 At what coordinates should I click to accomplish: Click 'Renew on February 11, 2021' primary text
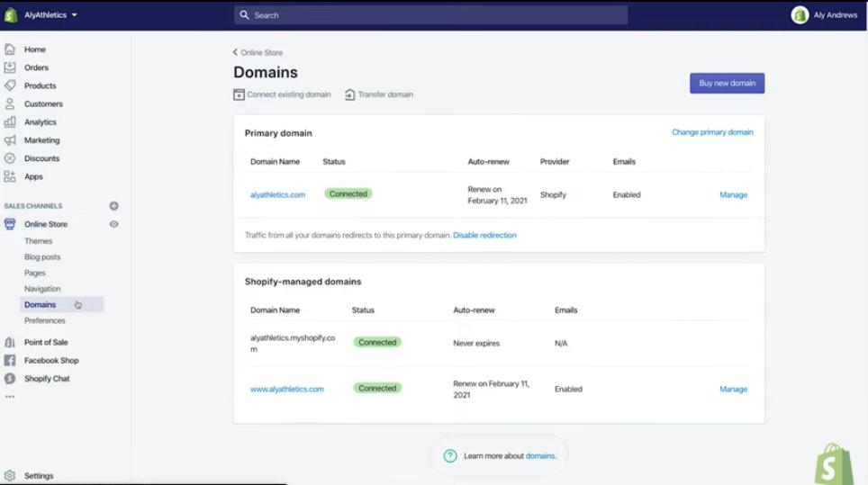click(497, 194)
